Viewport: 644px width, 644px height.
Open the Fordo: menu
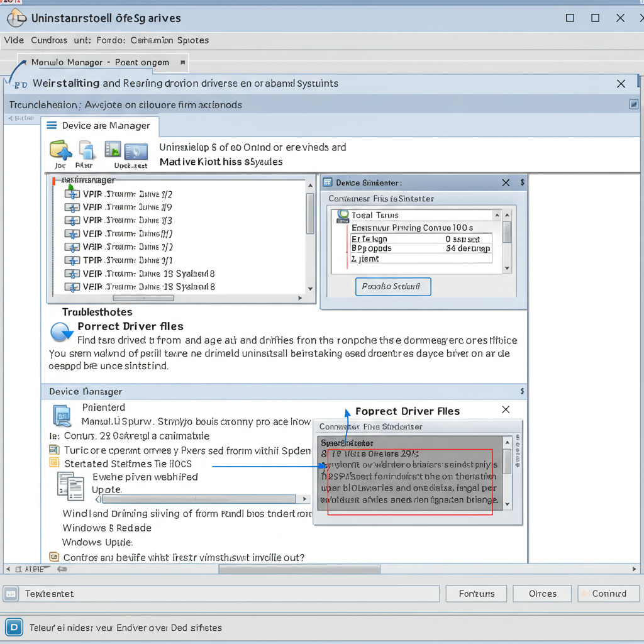(x=111, y=40)
